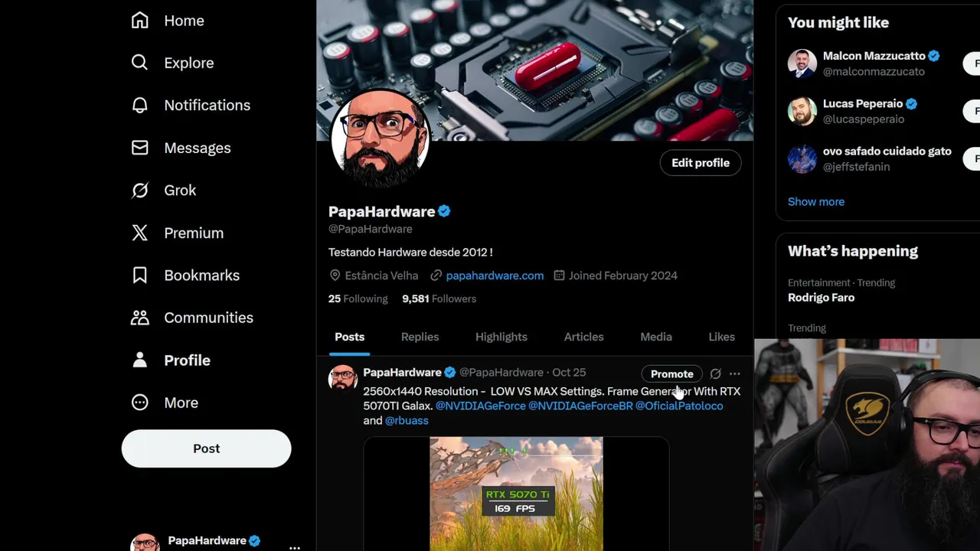Click the @jeffstefanin handle
980x551 pixels.
coord(856,166)
